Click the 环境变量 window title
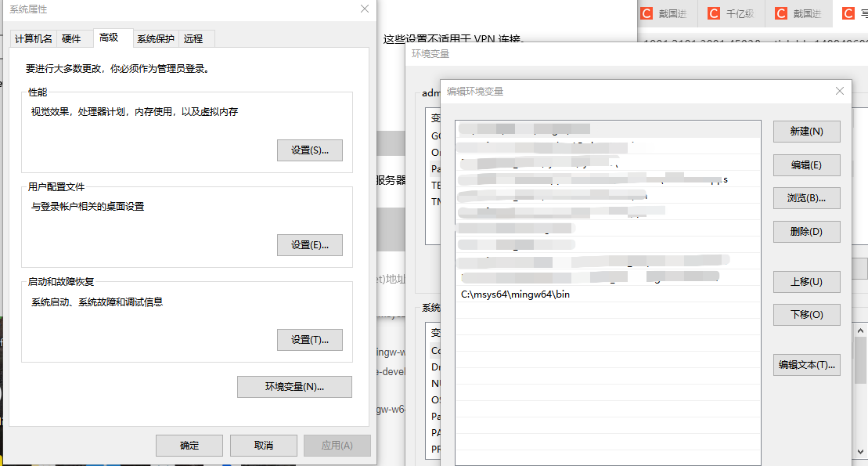Screen dimensions: 868x466 coord(430,54)
